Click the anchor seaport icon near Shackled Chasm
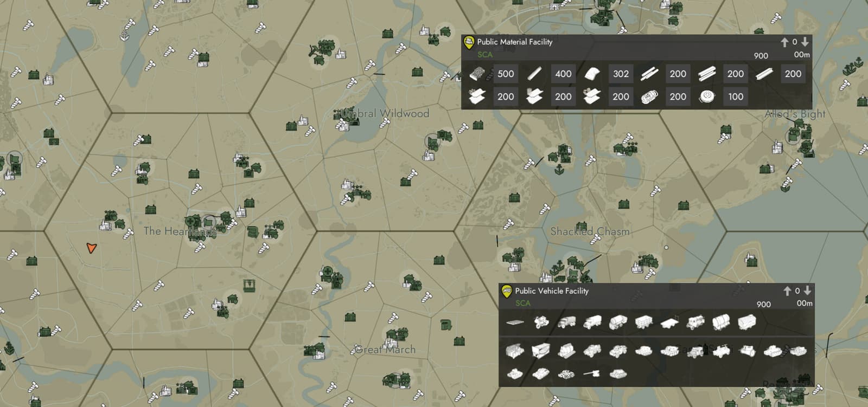This screenshot has height=407, width=868. 559,170
